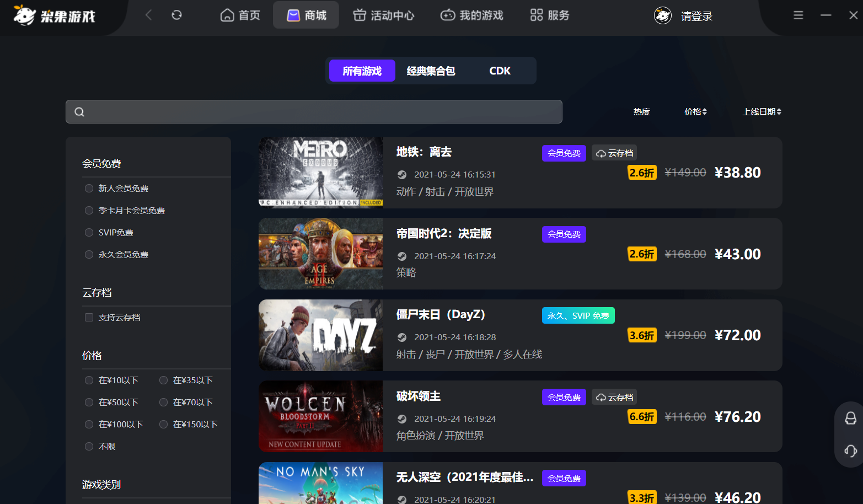The image size is (863, 504).
Task: Click 会员免费 badge on 地铁：离去
Action: [x=564, y=153]
